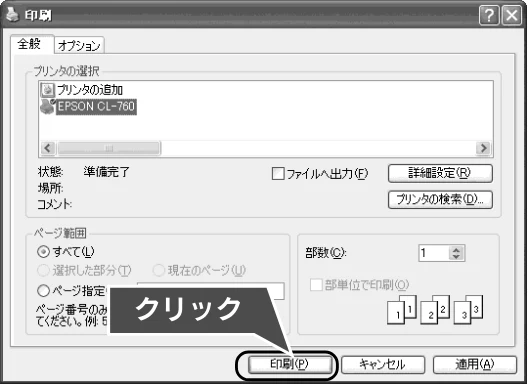
Task: Select the すべて(L) radio button
Action: (x=43, y=252)
